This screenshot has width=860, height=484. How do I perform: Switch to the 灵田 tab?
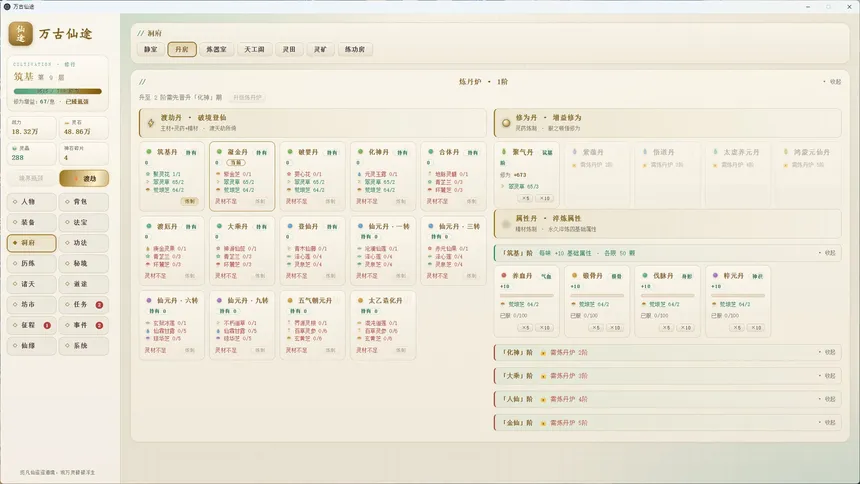tap(289, 49)
